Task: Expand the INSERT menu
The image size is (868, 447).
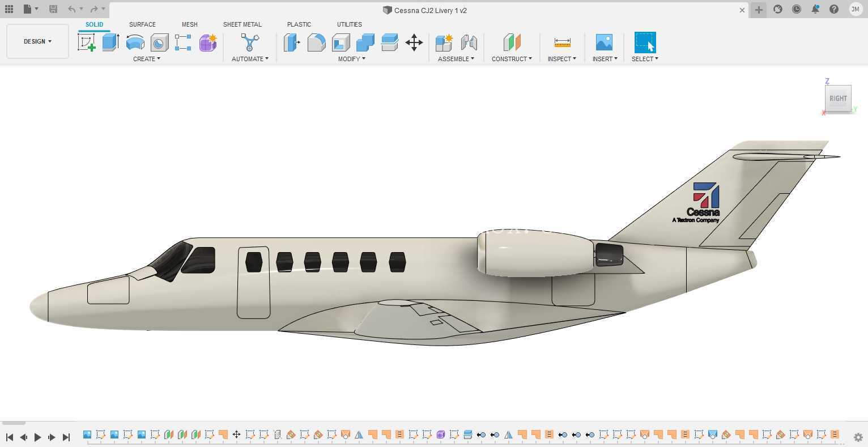Action: pyautogui.click(x=605, y=59)
